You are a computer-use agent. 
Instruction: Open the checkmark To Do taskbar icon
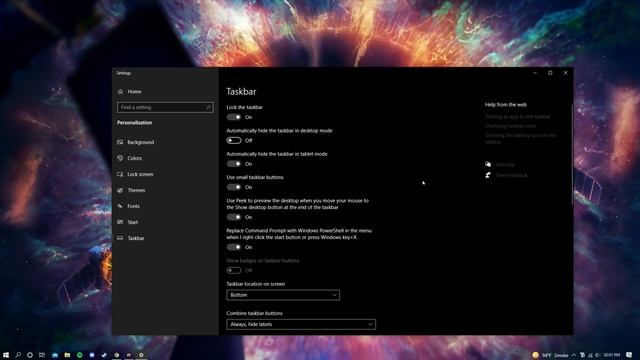click(104, 355)
